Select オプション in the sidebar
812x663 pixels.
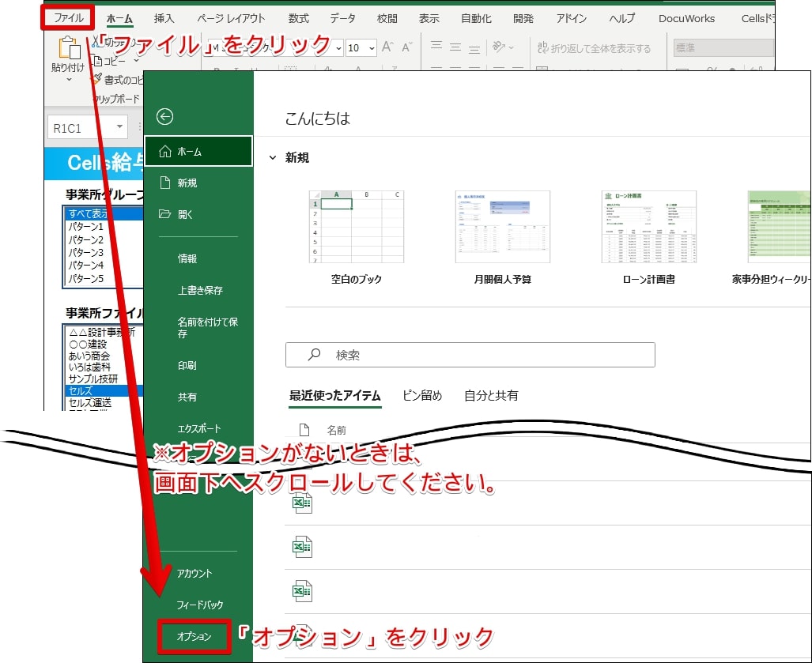(194, 636)
